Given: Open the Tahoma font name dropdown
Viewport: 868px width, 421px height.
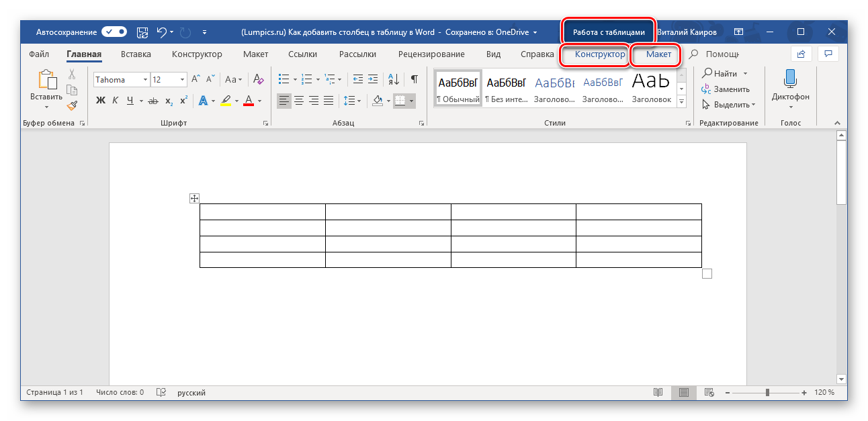Looking at the screenshot, I should coord(145,80).
